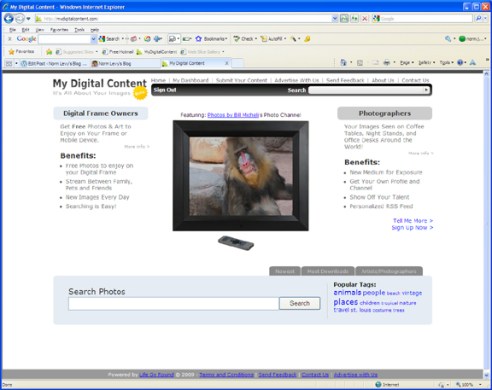Click the Print icon in command bar
492x390 pixels.
[386, 62]
